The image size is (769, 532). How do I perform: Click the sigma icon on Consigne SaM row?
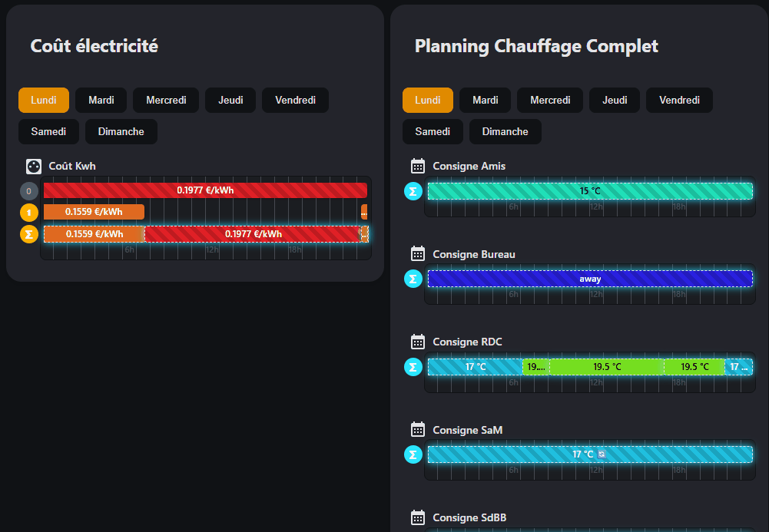pyautogui.click(x=413, y=455)
